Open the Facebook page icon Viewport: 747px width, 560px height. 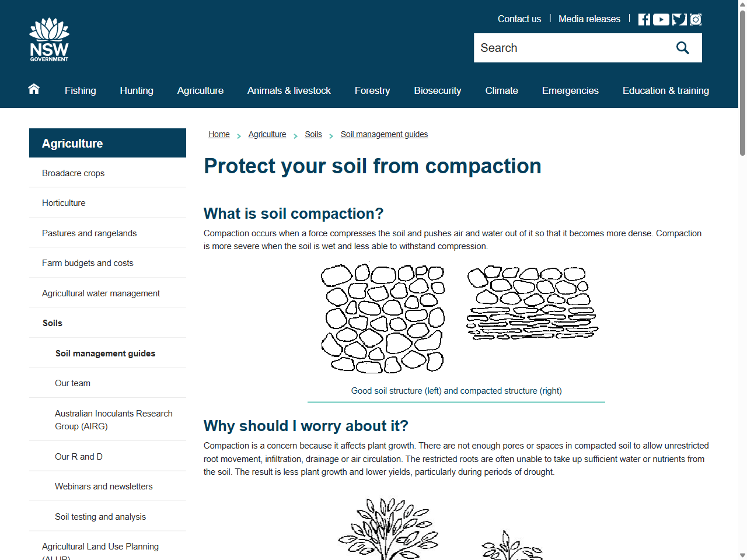[644, 19]
